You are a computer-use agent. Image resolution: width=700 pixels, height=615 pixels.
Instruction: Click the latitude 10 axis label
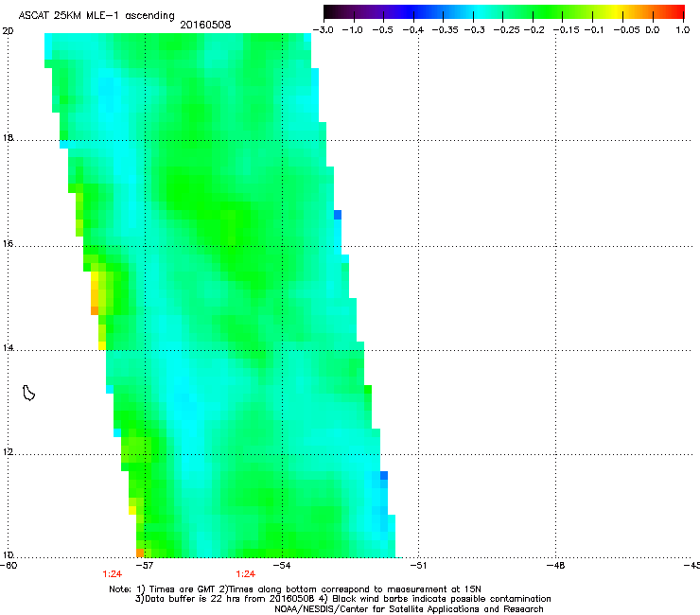coord(8,554)
